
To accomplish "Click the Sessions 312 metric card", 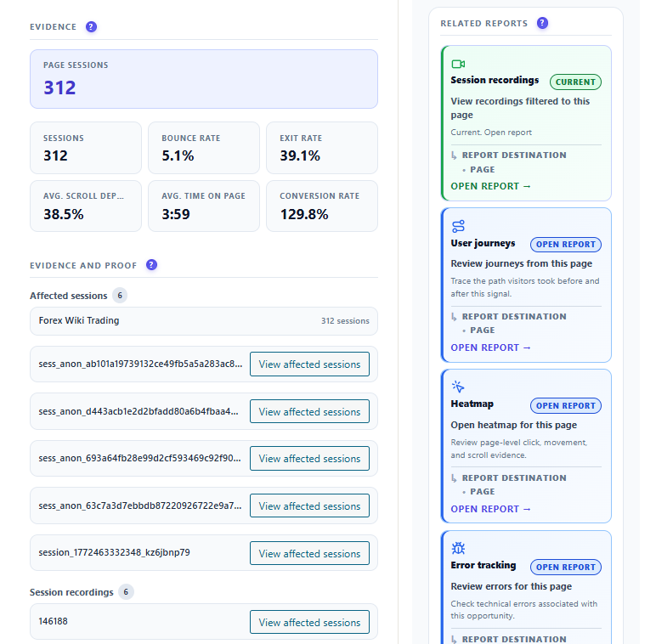I will pyautogui.click(x=86, y=148).
